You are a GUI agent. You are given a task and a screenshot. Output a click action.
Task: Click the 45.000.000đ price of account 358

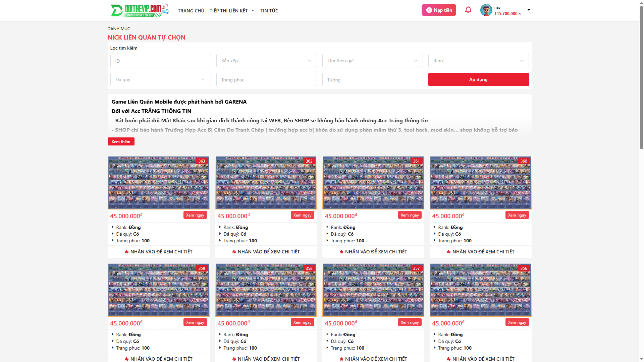234,323
